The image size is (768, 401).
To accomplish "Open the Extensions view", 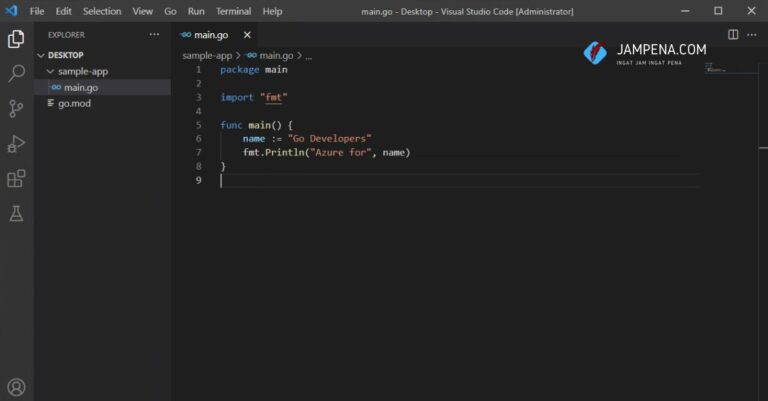I will point(16,179).
